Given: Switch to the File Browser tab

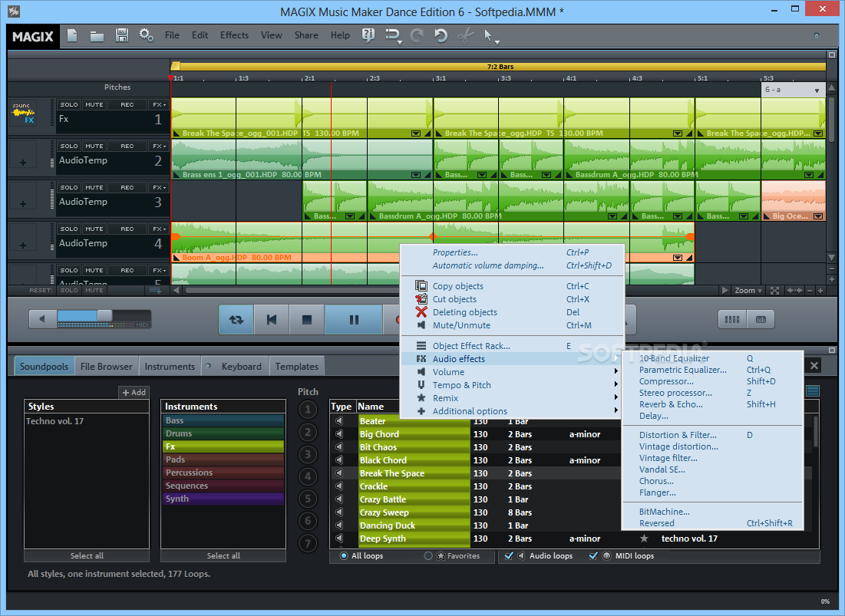Looking at the screenshot, I should coord(106,366).
